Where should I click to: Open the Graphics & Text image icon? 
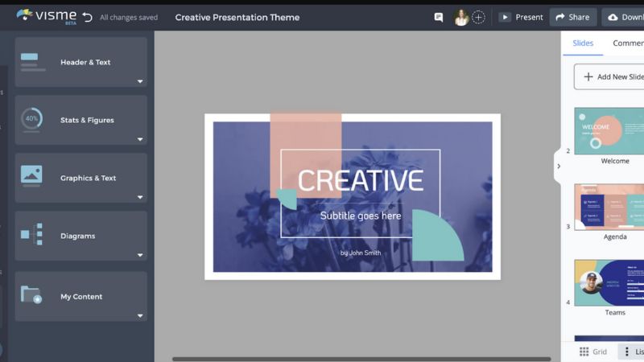pos(31,176)
